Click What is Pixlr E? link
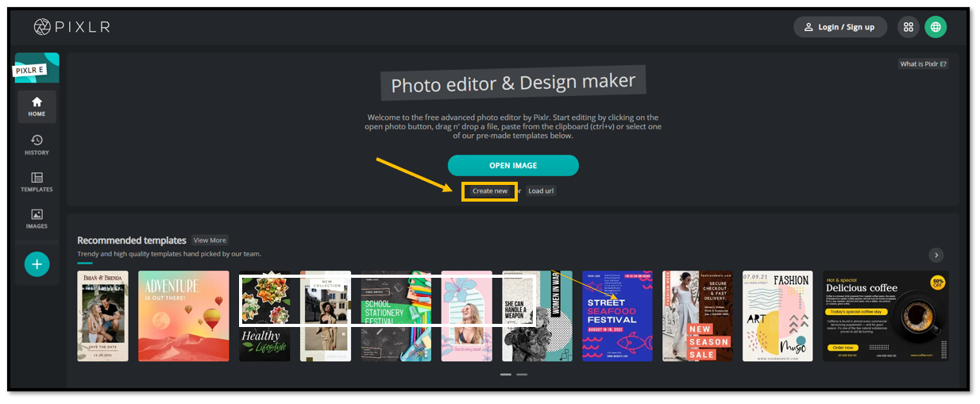The height and width of the screenshot is (404, 980). pyautogui.click(x=923, y=64)
